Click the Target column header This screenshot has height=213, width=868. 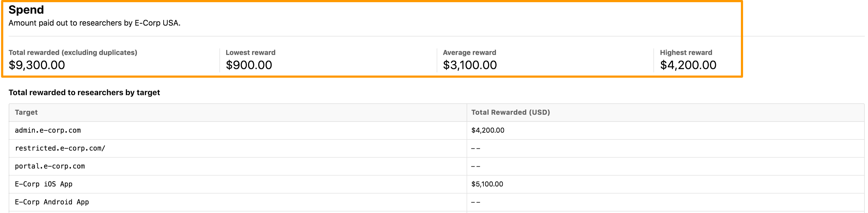(26, 112)
